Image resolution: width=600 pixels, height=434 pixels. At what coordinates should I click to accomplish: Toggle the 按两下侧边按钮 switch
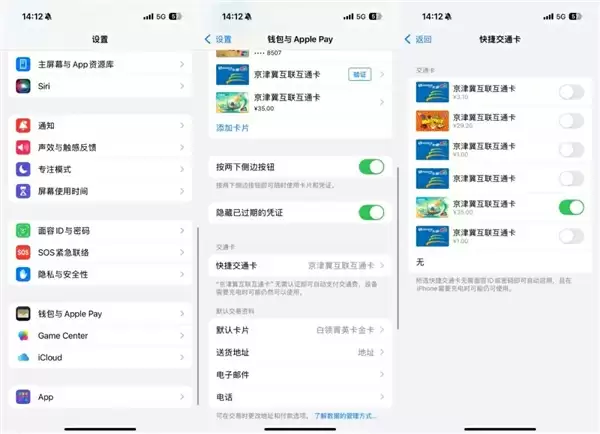pyautogui.click(x=371, y=167)
